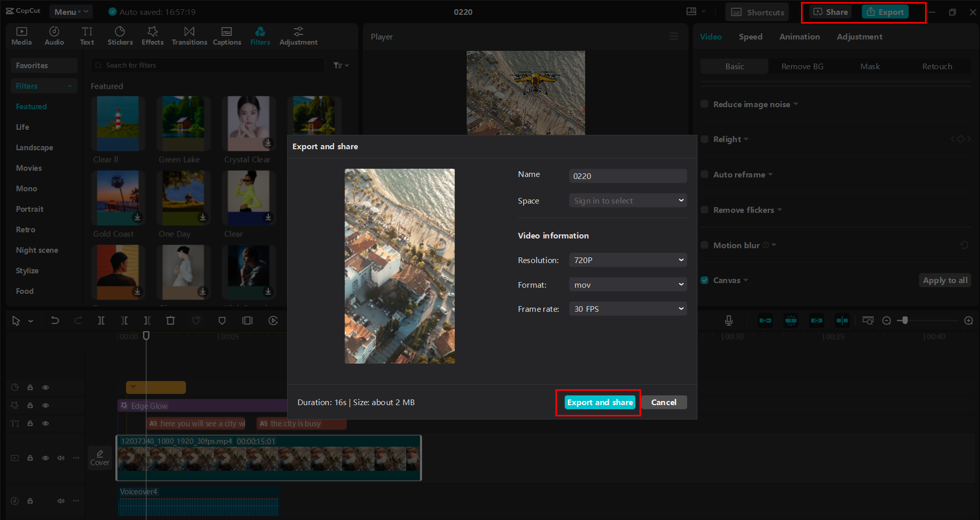This screenshot has width=980, height=520.
Task: Open the Format dropdown showing mov
Action: point(627,284)
